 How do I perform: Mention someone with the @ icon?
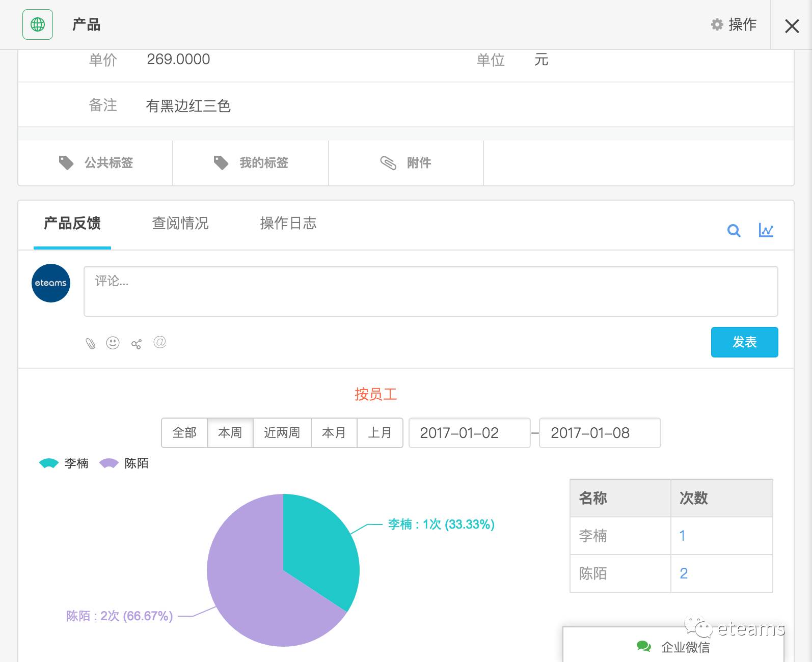click(x=159, y=342)
